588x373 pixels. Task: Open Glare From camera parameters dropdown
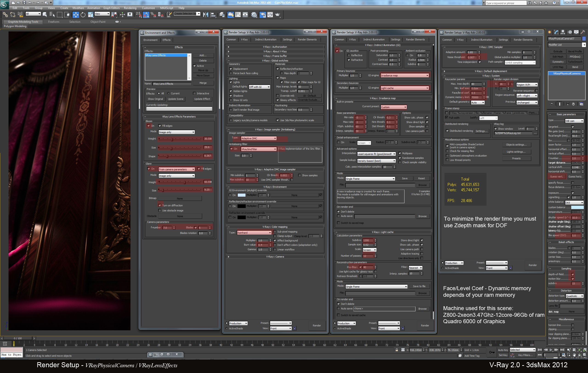tap(177, 169)
